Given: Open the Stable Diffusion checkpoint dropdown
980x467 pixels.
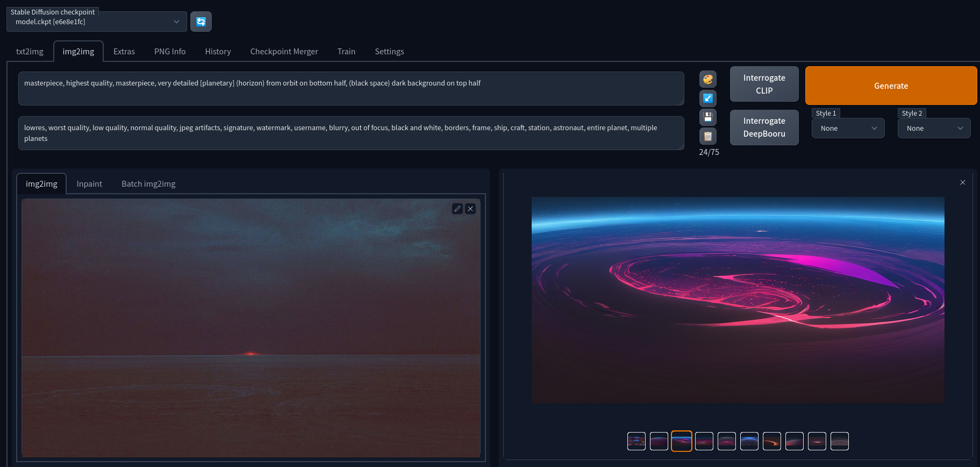Looking at the screenshot, I should pyautogui.click(x=97, y=22).
